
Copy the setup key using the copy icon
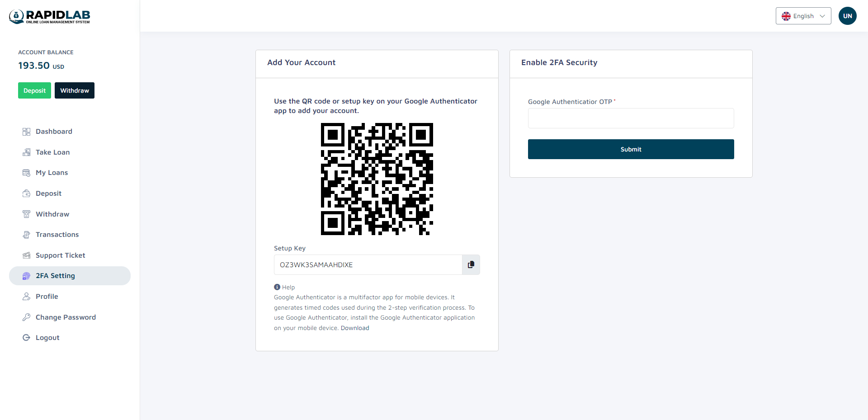tap(471, 264)
